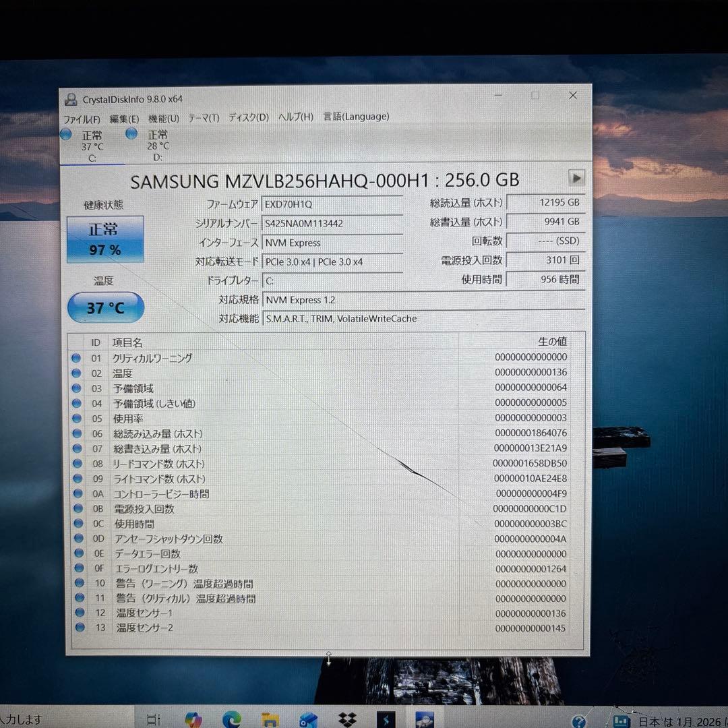Click the serial number field S425NA0M113442
Screen dimensions: 728x728
(x=332, y=223)
